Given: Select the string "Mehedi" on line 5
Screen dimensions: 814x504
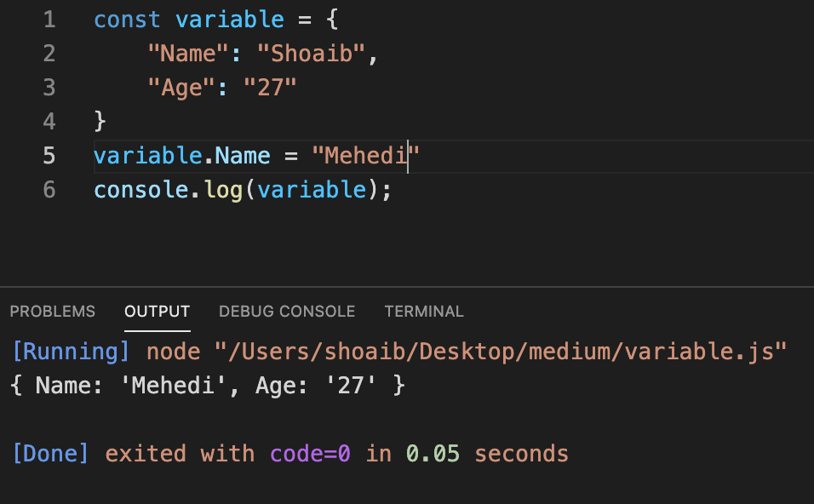Looking at the screenshot, I should [x=364, y=155].
